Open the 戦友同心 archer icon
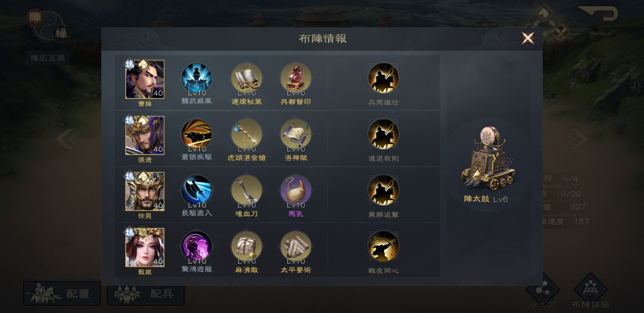Screen dimensions: 644x313 pyautogui.click(x=383, y=247)
